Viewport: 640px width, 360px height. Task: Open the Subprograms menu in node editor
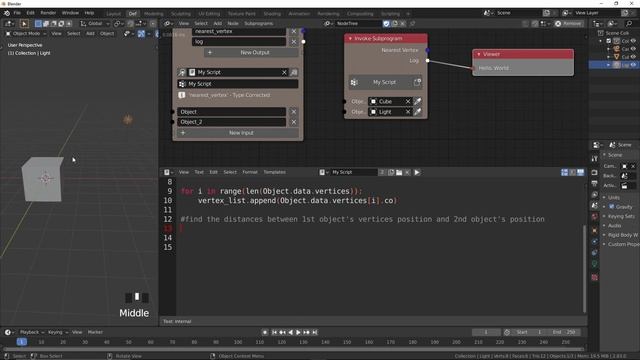[x=259, y=24]
